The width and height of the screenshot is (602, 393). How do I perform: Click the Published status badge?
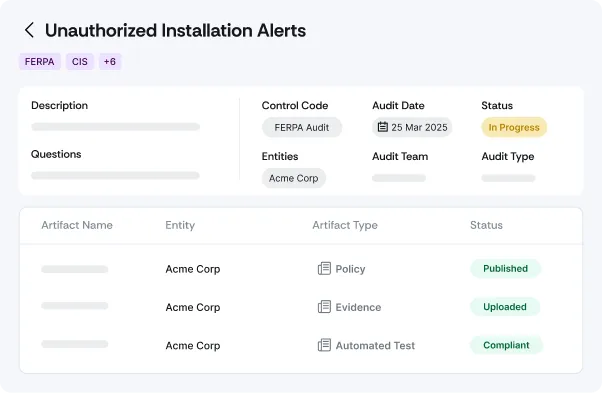coord(506,269)
